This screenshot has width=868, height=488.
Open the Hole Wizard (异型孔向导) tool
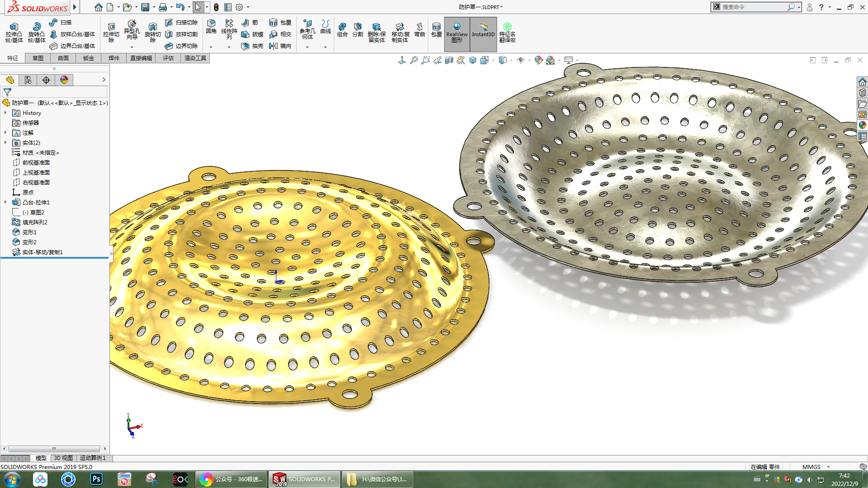132,30
